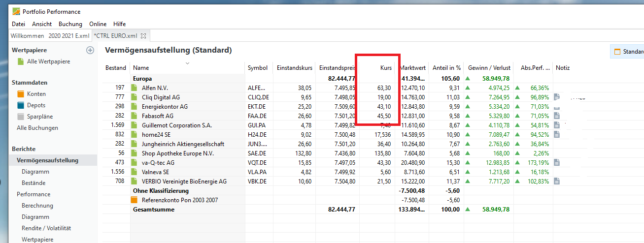
Task: Sort by the Einstandspreis column header
Action: [338, 68]
